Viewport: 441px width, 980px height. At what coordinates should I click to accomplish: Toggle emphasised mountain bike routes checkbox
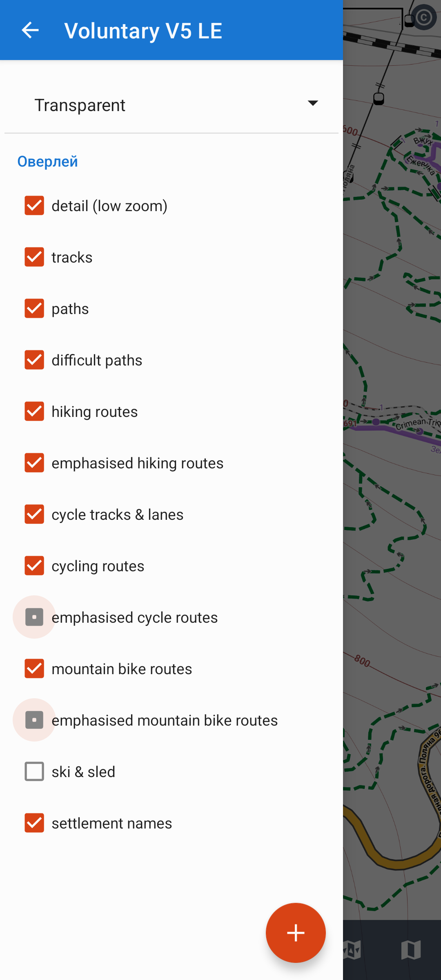(x=34, y=720)
